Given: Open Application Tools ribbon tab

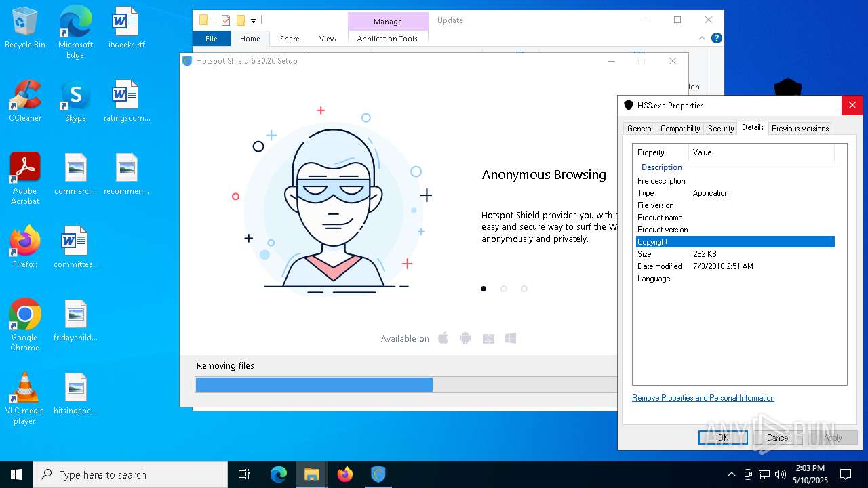Looking at the screenshot, I should point(387,39).
